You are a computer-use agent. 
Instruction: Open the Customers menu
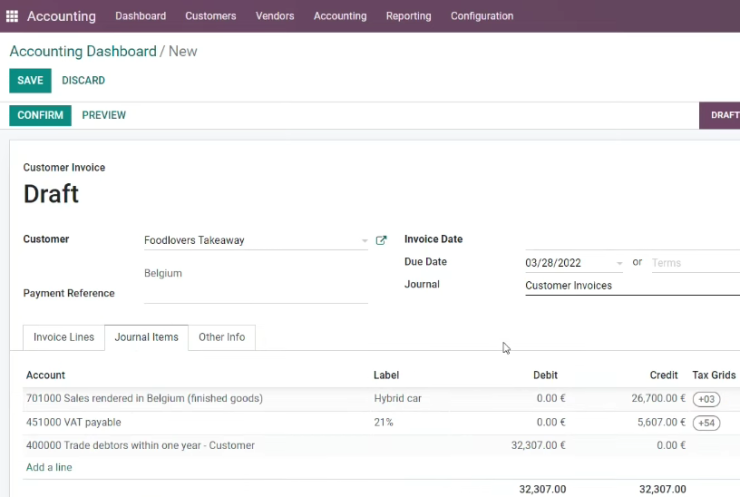coord(210,16)
